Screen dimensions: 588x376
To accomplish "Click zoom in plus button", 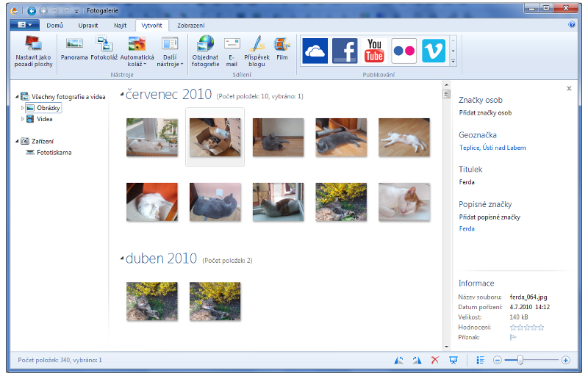I will click(x=566, y=361).
